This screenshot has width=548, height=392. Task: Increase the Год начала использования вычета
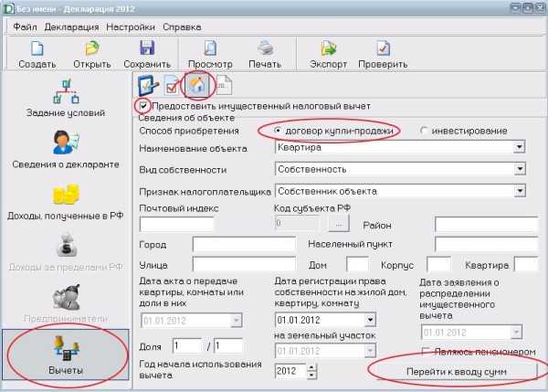pos(311,367)
